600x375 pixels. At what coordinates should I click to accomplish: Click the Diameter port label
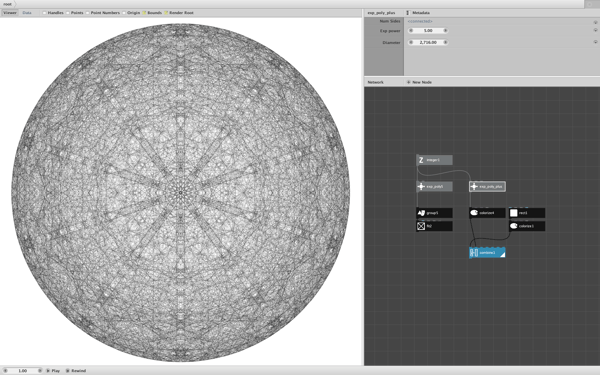[391, 42]
